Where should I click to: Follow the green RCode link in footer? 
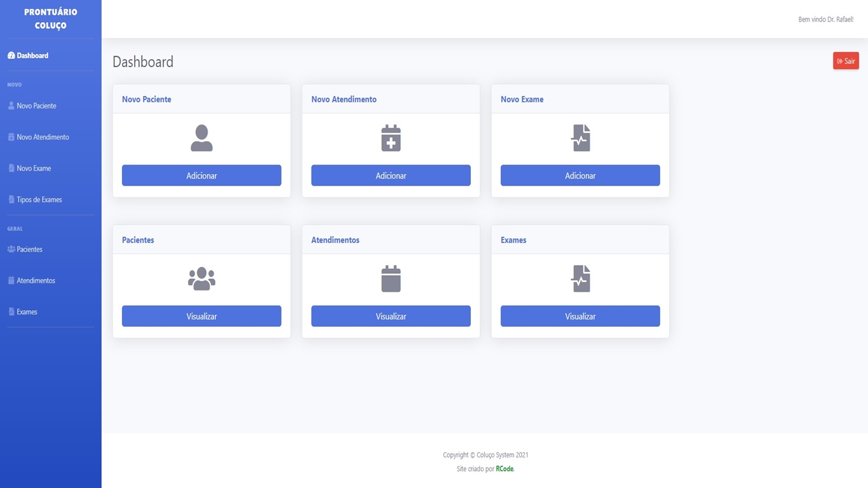(505, 469)
